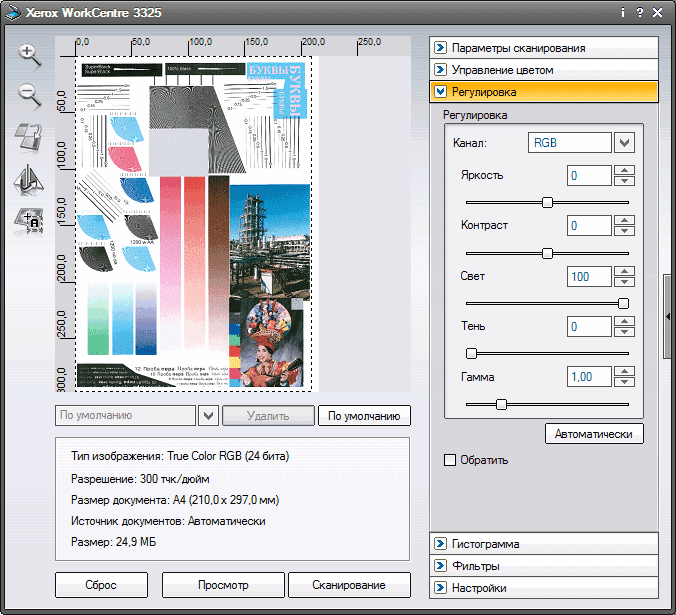Open the info icon in title bar
Image resolution: width=676 pixels, height=615 pixels.
pyautogui.click(x=622, y=13)
